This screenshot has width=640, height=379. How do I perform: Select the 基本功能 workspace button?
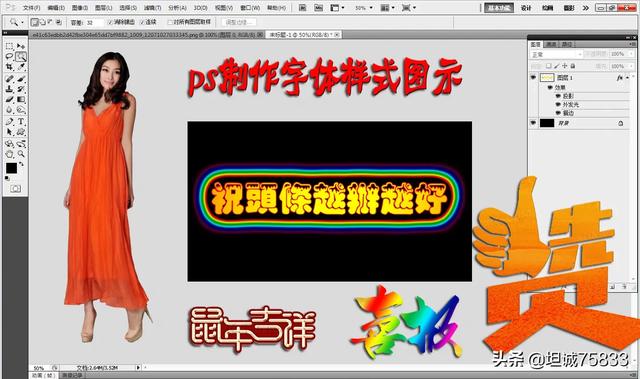coord(499,8)
